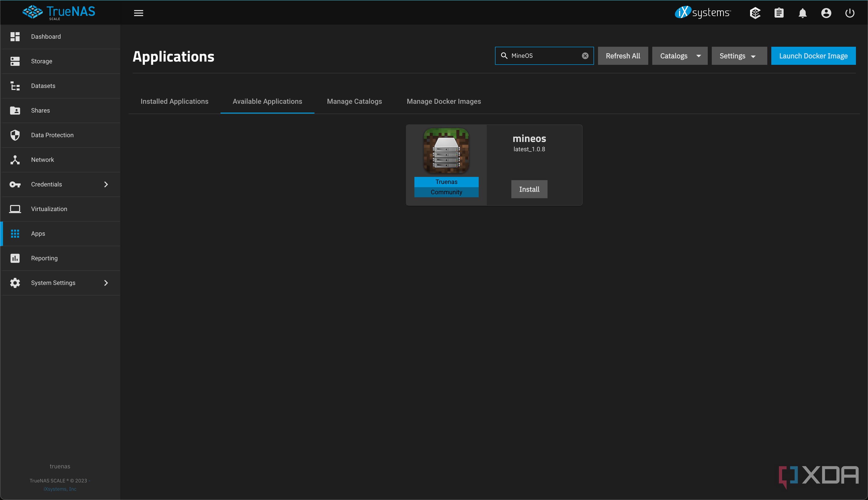Open the Alerts bell icon
The height and width of the screenshot is (500, 868).
802,13
